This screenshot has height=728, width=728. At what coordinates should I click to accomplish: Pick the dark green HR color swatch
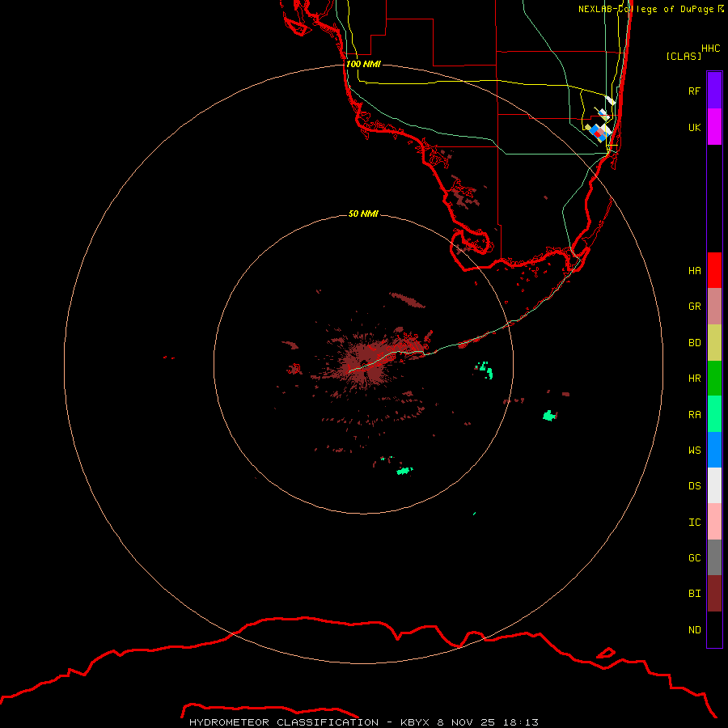tap(714, 379)
